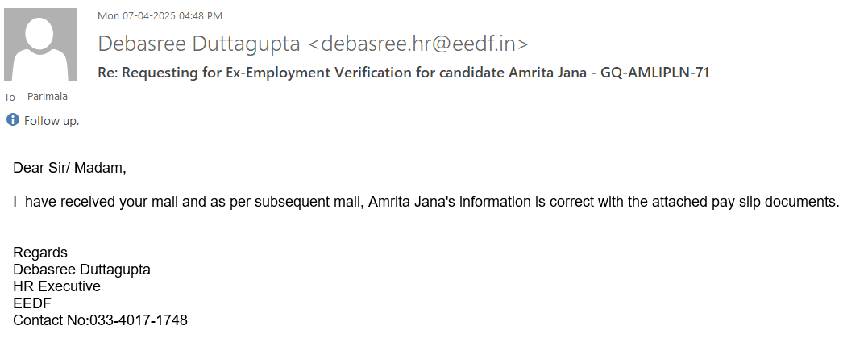
Task: Click the contact number 033-4017-1748
Action: tap(138, 320)
